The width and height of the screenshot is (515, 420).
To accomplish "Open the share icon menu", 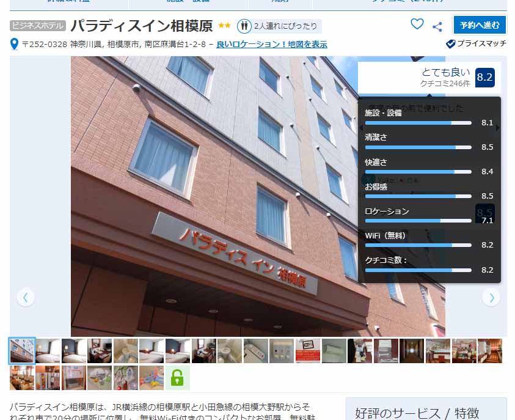I will click(x=437, y=27).
